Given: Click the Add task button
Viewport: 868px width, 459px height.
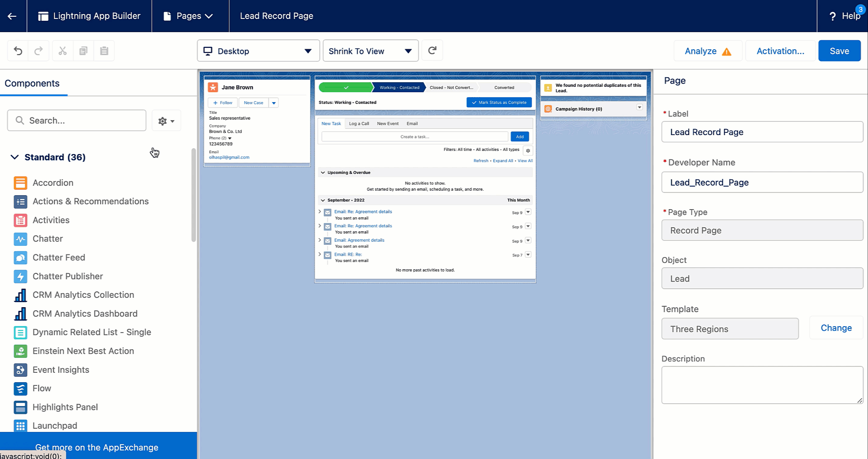Looking at the screenshot, I should tap(520, 136).
